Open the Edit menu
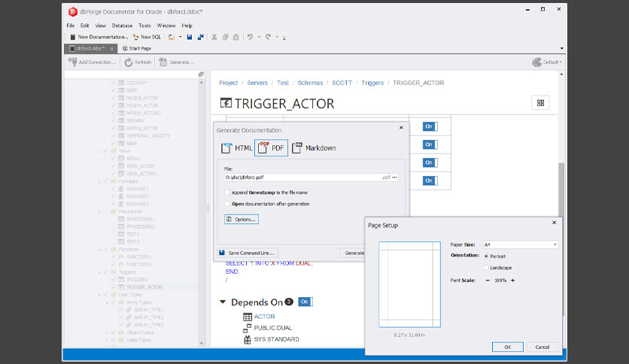 (84, 26)
